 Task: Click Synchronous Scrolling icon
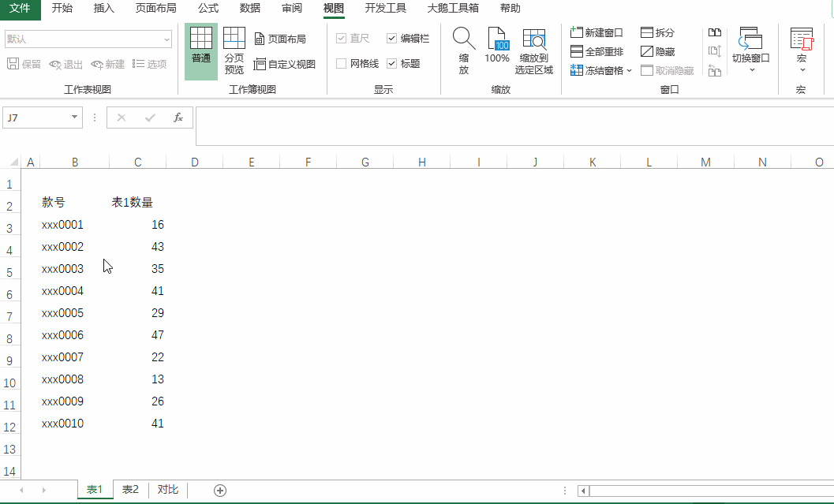pyautogui.click(x=715, y=51)
